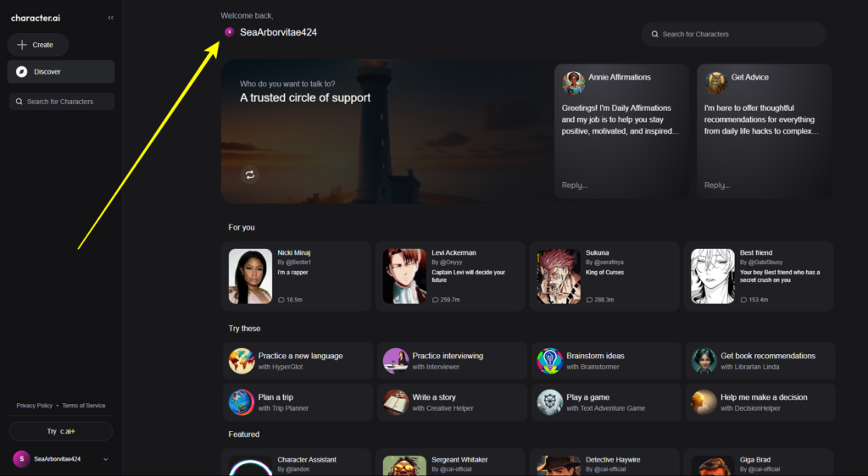The width and height of the screenshot is (868, 476).
Task: Open Detective Haywire thumbnail
Action: 559,466
